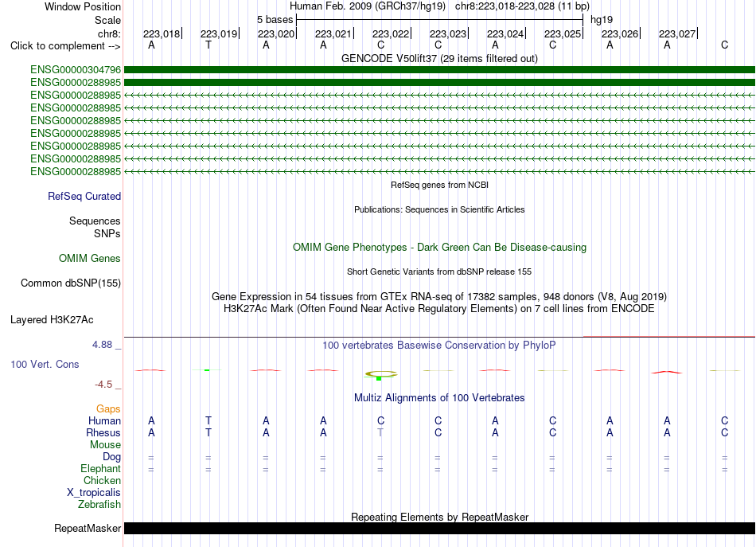This screenshot has width=756, height=547.
Task: Click the 'H3K27Ac Mark' ENCODE title
Action: pos(439,309)
